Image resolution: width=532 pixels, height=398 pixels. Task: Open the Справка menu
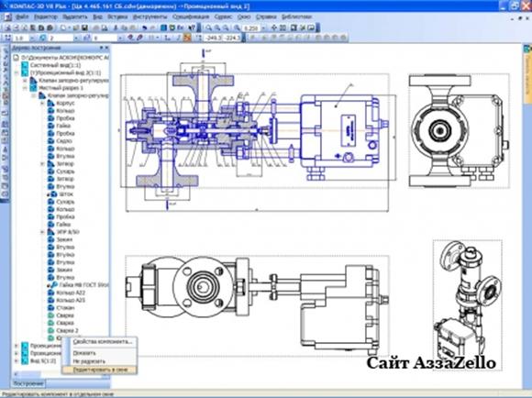tap(266, 17)
